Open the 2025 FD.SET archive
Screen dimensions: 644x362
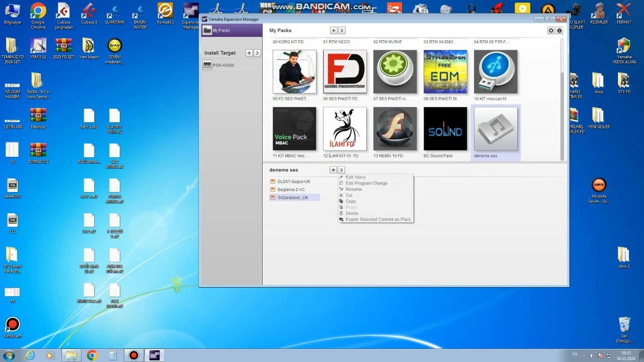point(63,48)
